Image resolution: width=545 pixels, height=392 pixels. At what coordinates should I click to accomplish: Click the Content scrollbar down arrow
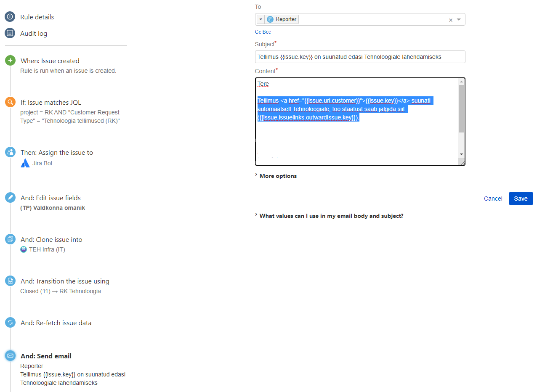(461, 154)
